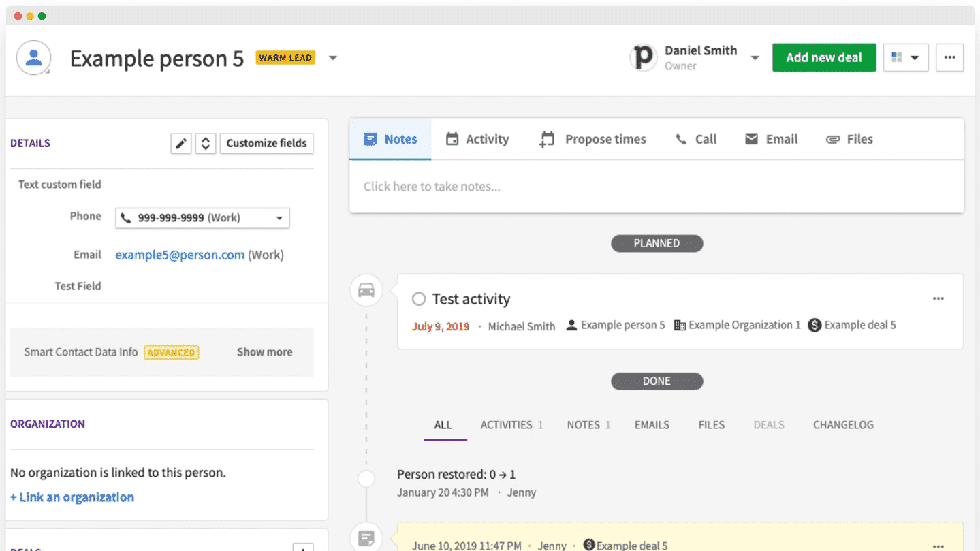This screenshot has height=551, width=980.
Task: Click the Add new deal button
Action: (x=824, y=58)
